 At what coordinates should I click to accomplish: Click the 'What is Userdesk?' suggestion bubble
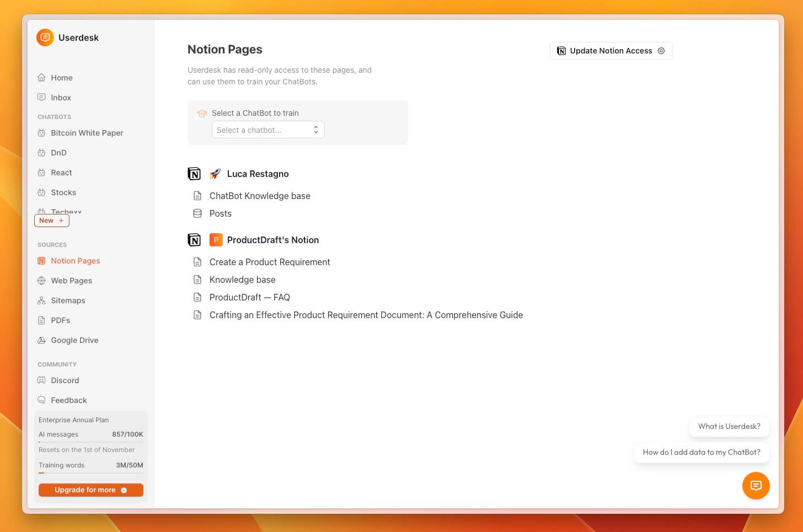pos(729,426)
